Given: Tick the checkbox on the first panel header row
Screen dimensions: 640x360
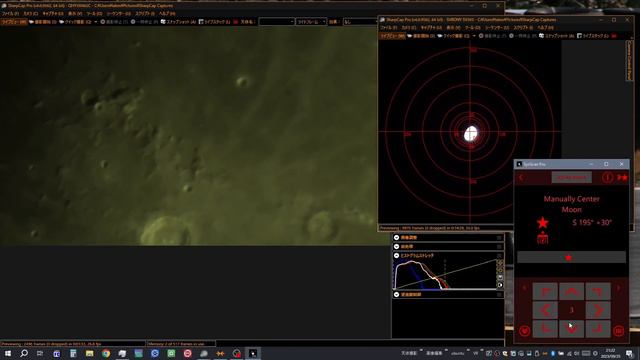Looking at the screenshot, I should (499, 238).
